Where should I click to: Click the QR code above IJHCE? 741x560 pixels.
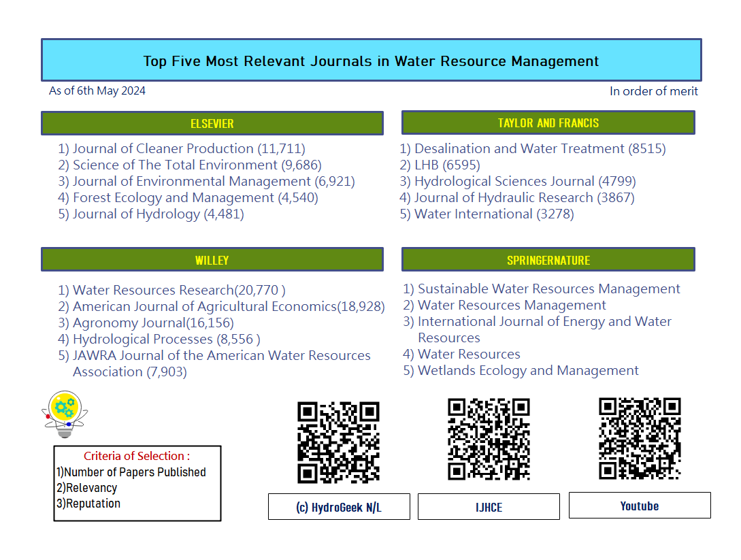click(x=489, y=439)
